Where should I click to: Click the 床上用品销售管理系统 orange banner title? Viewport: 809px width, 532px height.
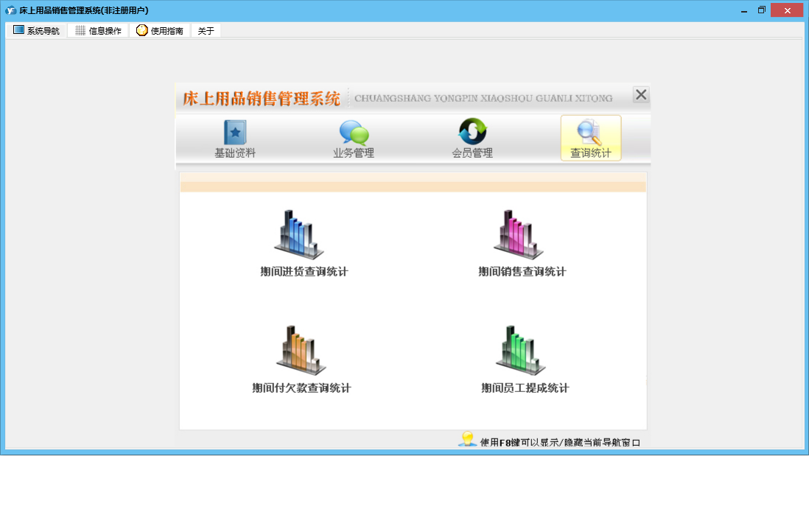point(262,99)
